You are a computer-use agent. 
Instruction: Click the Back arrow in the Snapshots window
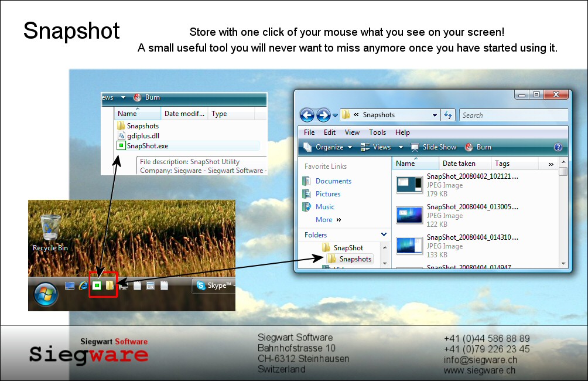tap(307, 115)
